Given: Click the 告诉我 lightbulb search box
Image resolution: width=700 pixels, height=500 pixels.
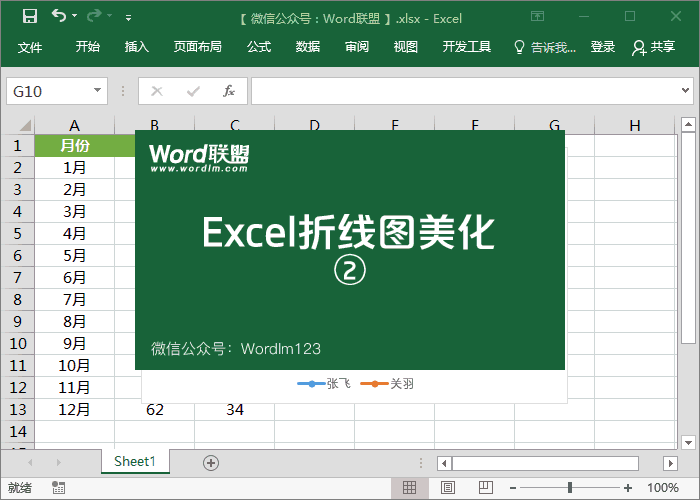Looking at the screenshot, I should (x=546, y=47).
